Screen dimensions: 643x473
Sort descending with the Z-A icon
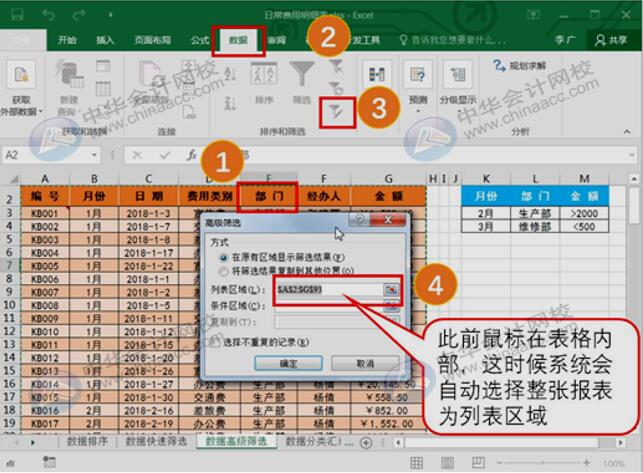(x=230, y=101)
